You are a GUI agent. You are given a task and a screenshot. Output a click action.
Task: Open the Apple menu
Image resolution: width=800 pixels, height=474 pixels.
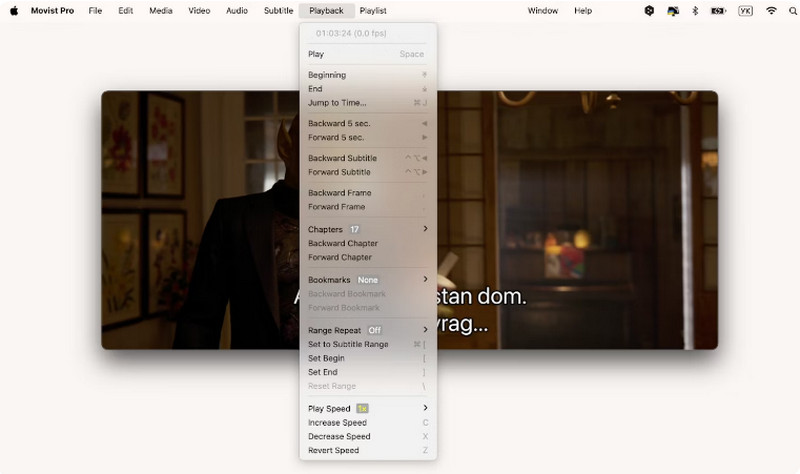[14, 10]
